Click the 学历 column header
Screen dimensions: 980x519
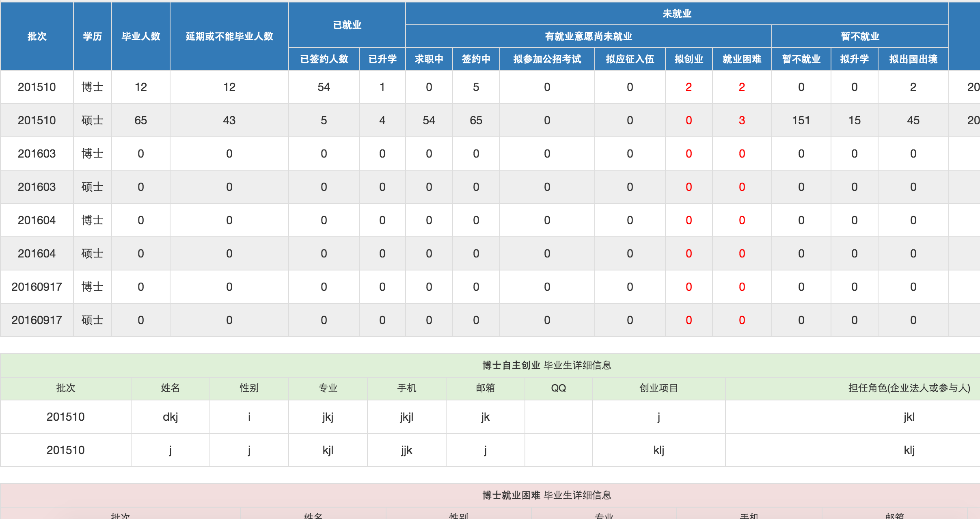(93, 36)
